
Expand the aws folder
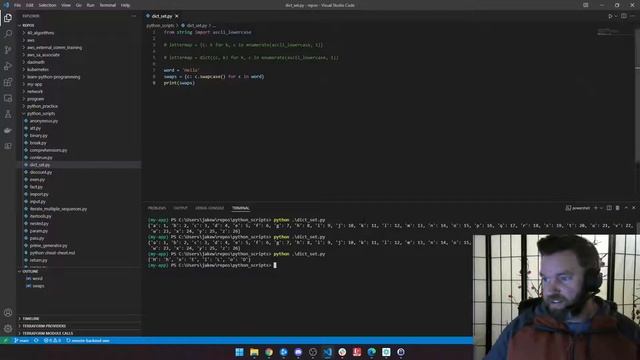click(31, 40)
